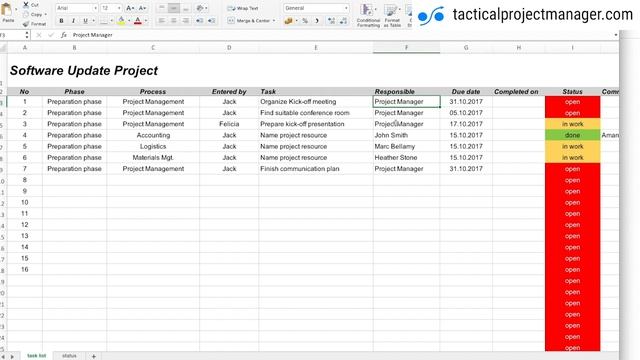Click 'Heather Stone' cell
640x360 pixels.
coord(406,158)
